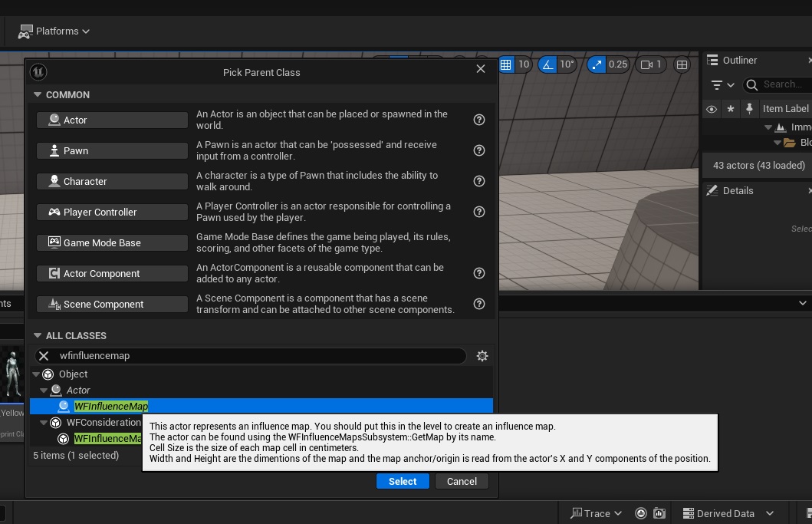Clear the class search text
Screen dimensions: 812x524
[x=44, y=356]
